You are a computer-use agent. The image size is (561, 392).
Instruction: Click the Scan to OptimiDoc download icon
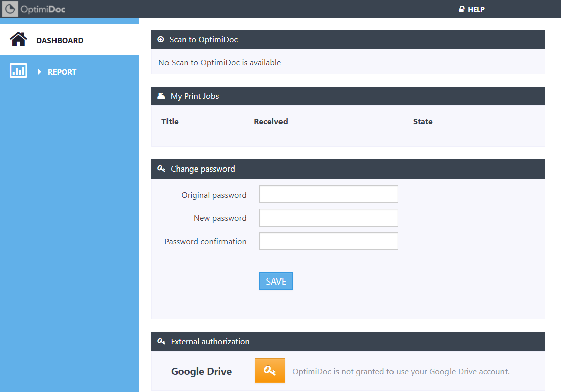(161, 39)
